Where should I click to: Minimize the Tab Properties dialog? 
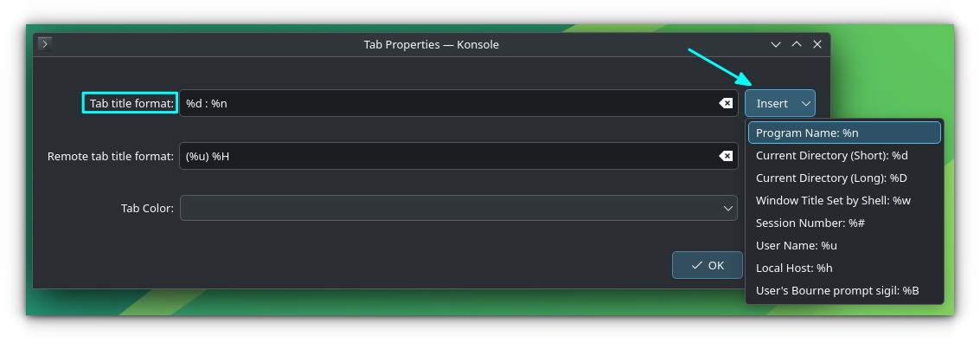pos(776,44)
